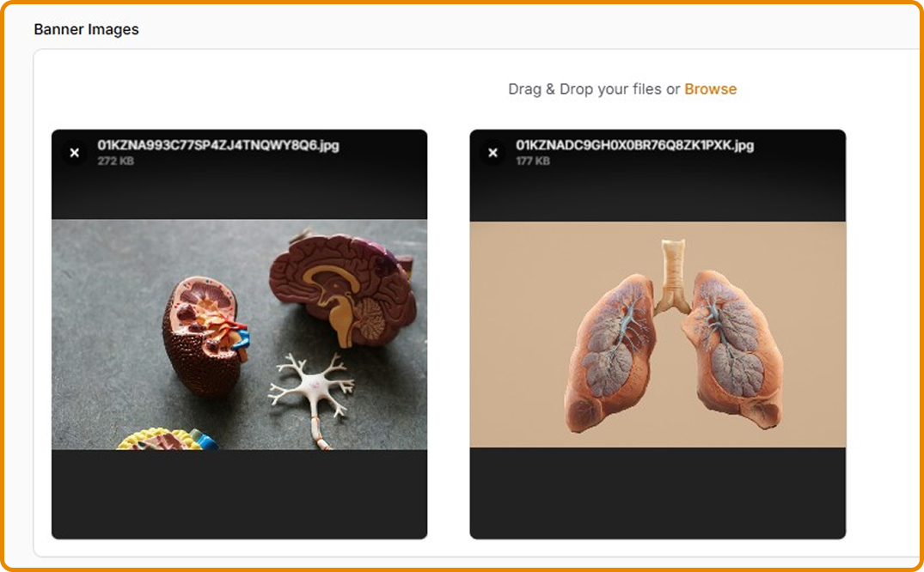Click the 01KZNADC9GH0X0BR76Q8ZK1PXK.jpg filename label
The width and height of the screenshot is (924, 572).
(x=634, y=145)
